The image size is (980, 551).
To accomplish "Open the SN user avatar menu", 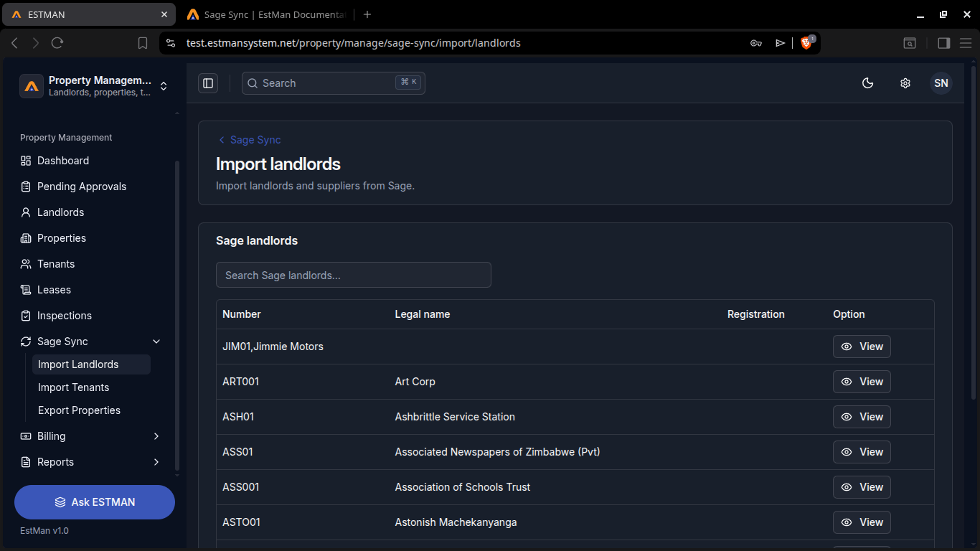I will point(941,83).
